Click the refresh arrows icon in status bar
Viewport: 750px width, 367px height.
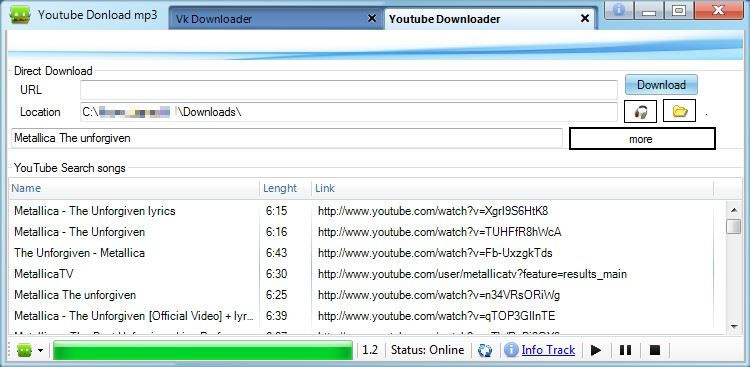(485, 350)
